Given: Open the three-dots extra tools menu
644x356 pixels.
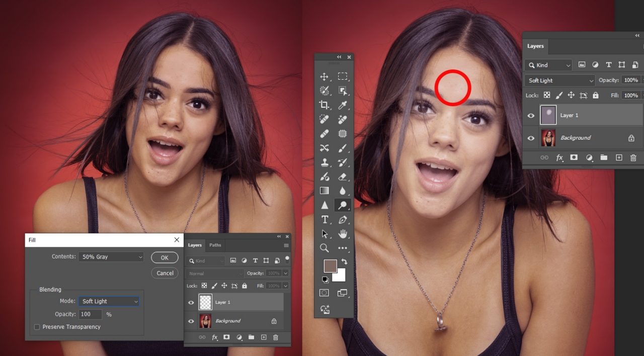Looking at the screenshot, I should tap(343, 248).
